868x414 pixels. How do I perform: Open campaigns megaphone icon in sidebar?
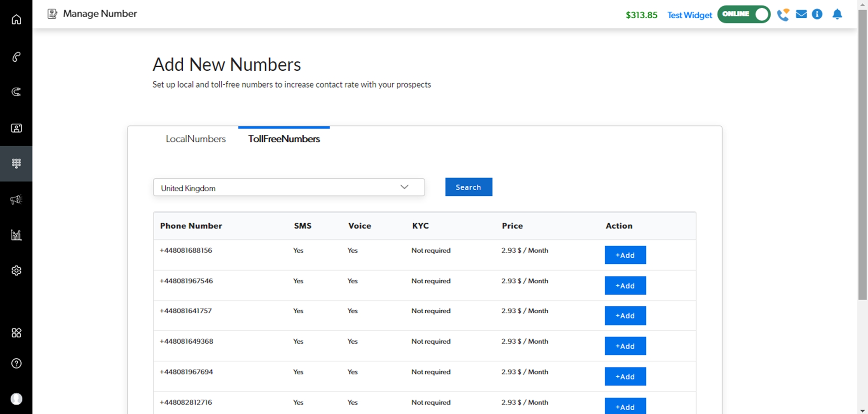coord(16,200)
